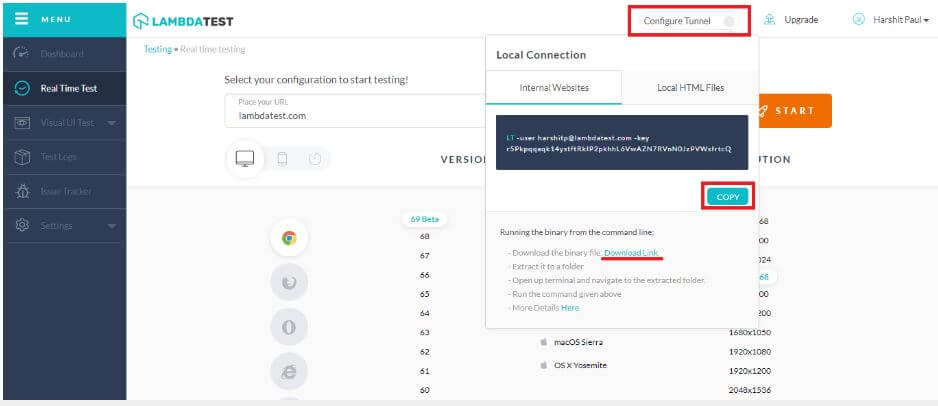938x406 pixels.
Task: Expand the Visual UI Test submenu
Action: pos(111,123)
